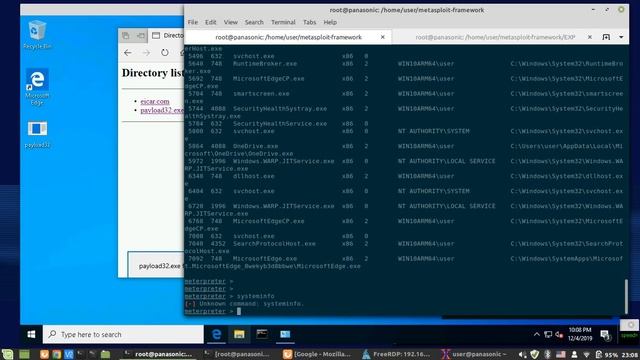Click the battery 95% indicator

coord(607,354)
